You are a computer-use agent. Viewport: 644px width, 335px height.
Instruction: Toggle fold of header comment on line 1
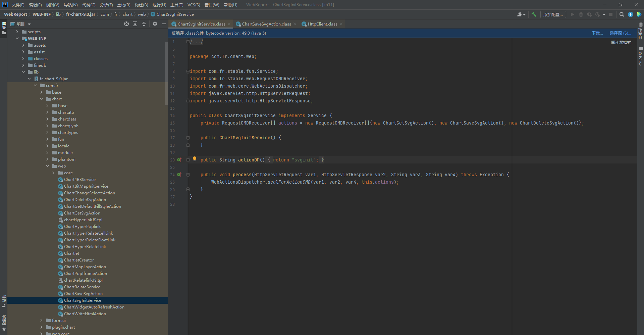188,42
